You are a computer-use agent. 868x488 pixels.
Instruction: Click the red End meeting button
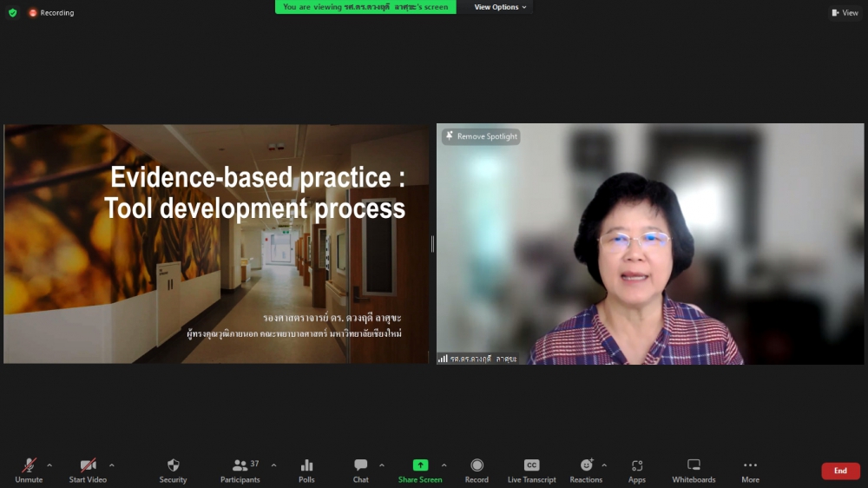[x=840, y=471]
